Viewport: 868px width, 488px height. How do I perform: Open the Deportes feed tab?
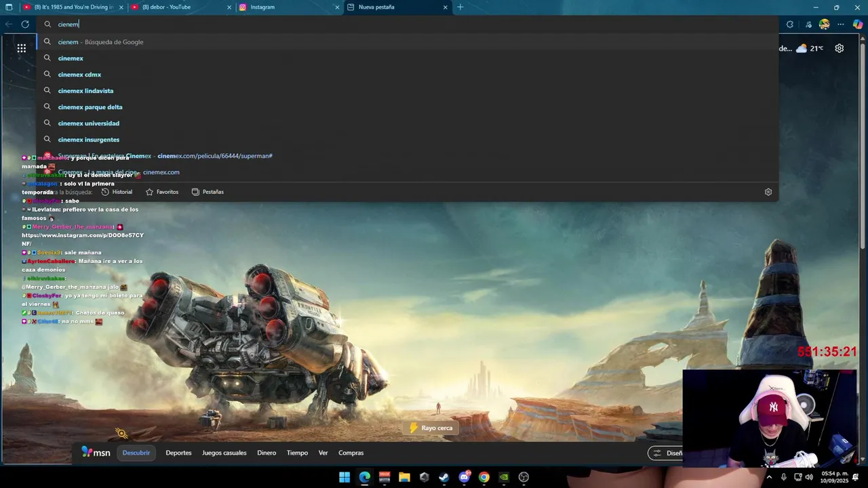[x=178, y=453]
